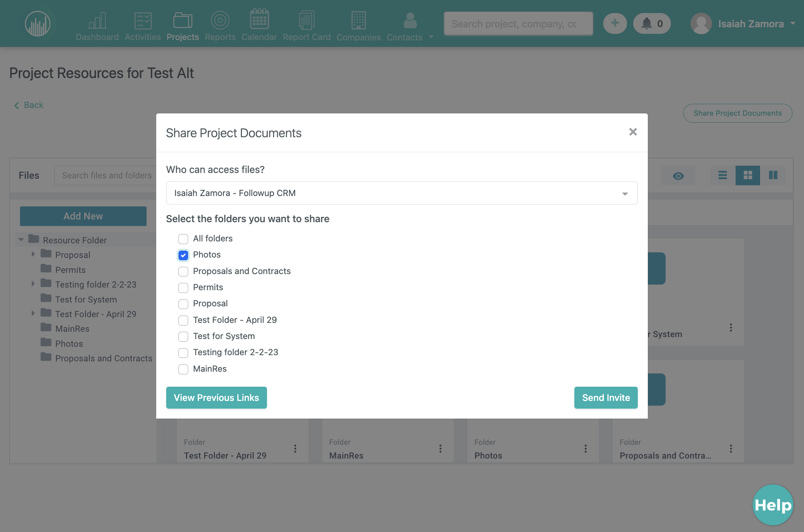Click the plus quick-add button
The image size is (804, 532).
[x=615, y=23]
